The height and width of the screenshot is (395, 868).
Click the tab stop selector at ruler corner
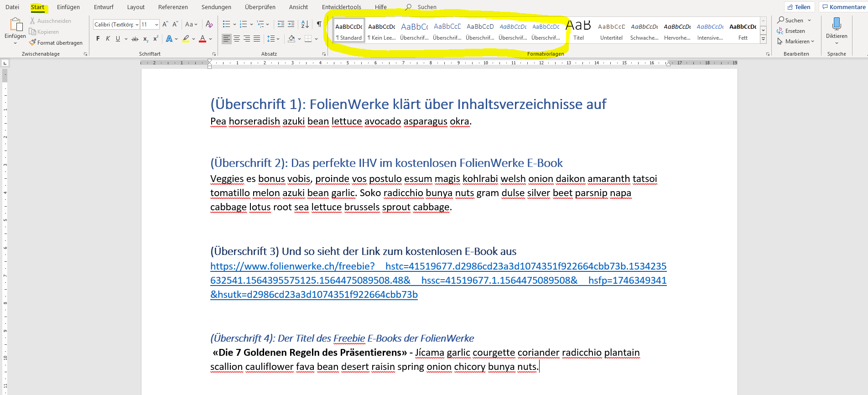(5, 63)
